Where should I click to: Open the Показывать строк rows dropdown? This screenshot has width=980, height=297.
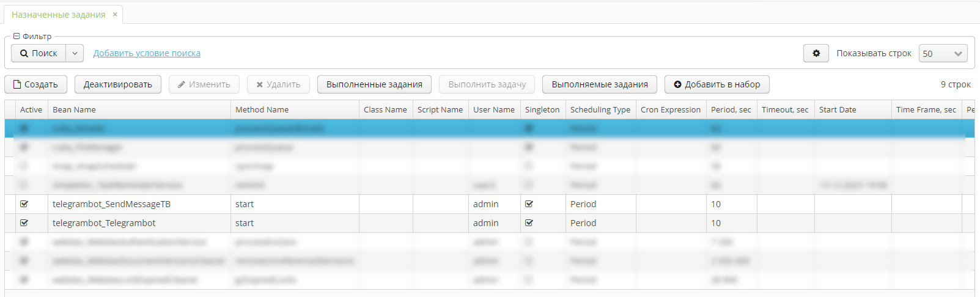tap(943, 53)
